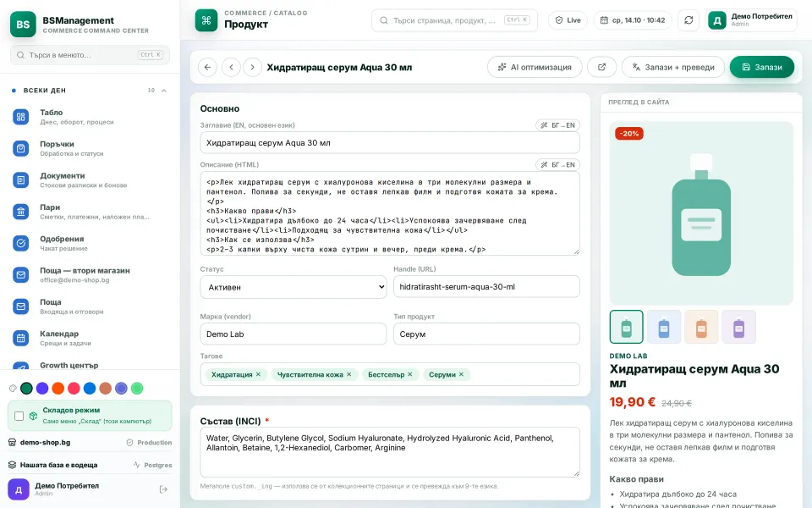Select the orange bottle thumbnail
The image size is (812, 508).
click(x=701, y=327)
